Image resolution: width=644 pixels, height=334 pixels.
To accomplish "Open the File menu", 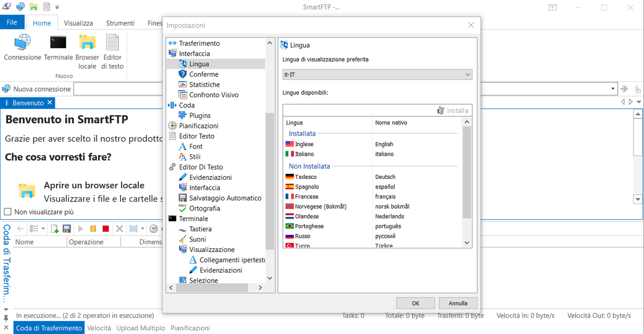I will point(12,23).
